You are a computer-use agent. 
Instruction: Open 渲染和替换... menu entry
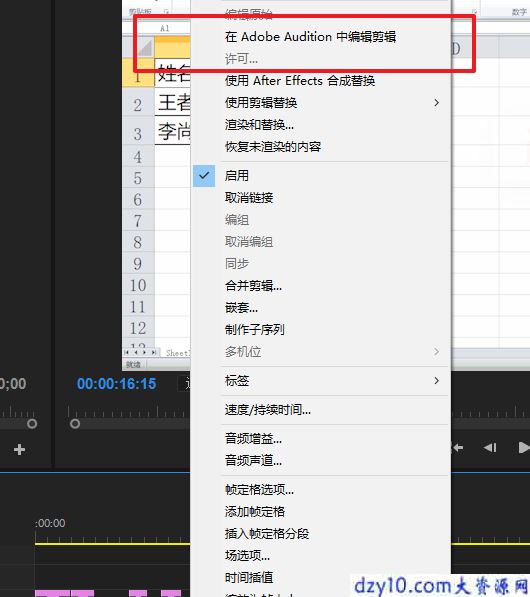point(259,125)
